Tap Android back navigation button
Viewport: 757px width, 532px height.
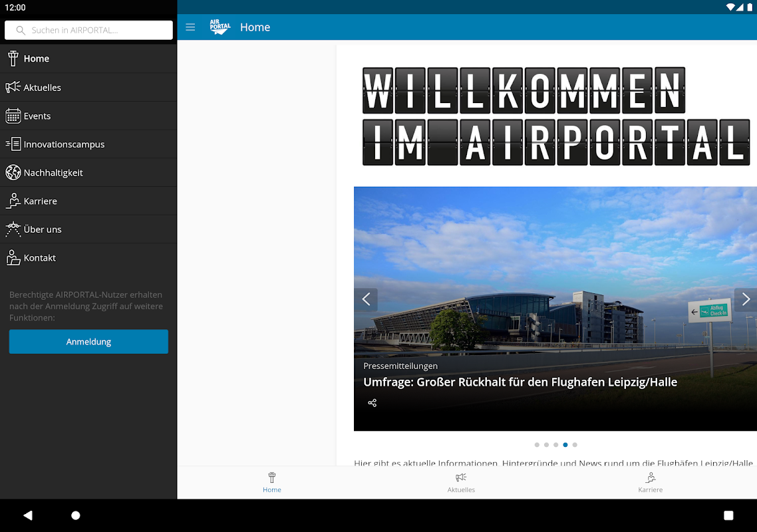[28, 515]
